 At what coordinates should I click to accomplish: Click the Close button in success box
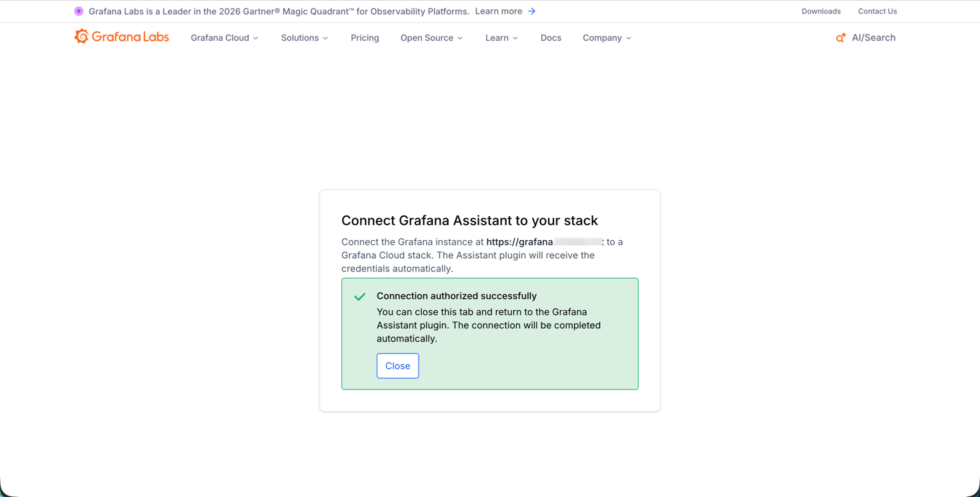pyautogui.click(x=398, y=366)
